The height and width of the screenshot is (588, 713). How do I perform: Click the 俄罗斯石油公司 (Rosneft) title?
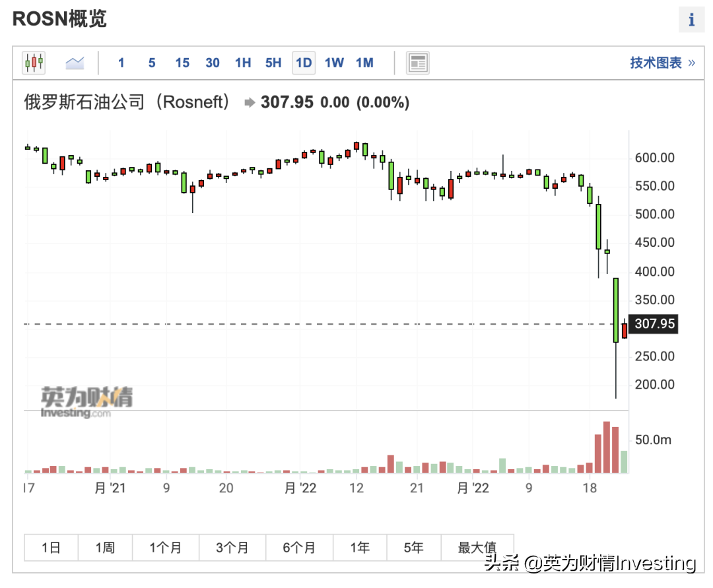click(127, 102)
